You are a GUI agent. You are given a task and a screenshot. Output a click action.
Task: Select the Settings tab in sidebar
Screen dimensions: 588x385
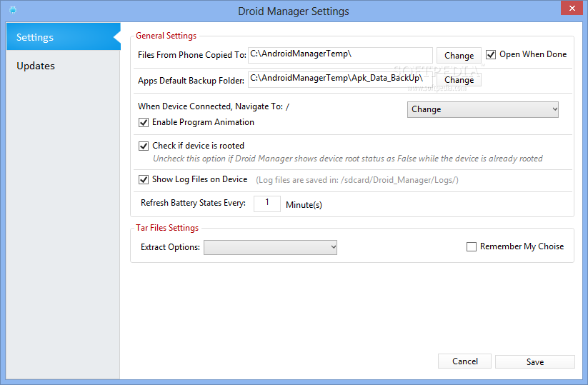(x=64, y=36)
